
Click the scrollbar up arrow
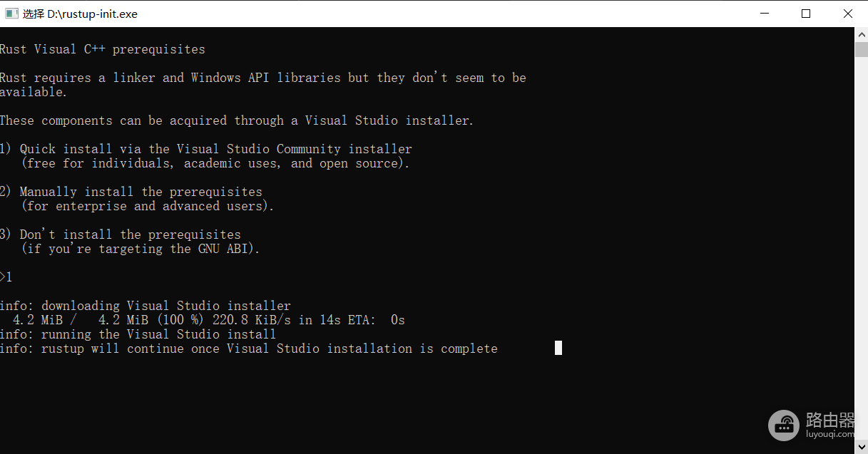pos(861,34)
